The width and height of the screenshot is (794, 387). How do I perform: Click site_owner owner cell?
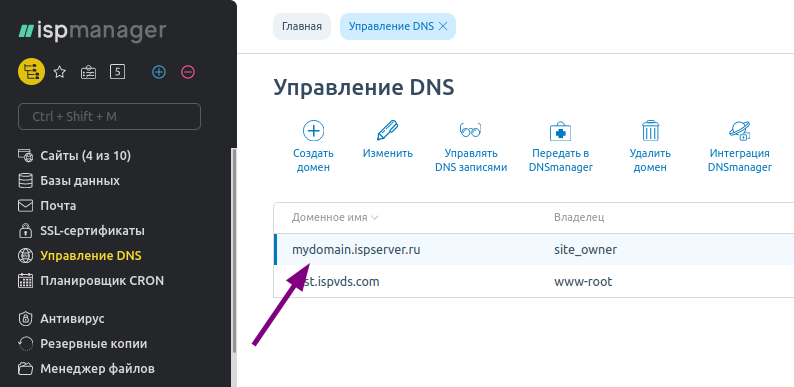coord(586,250)
